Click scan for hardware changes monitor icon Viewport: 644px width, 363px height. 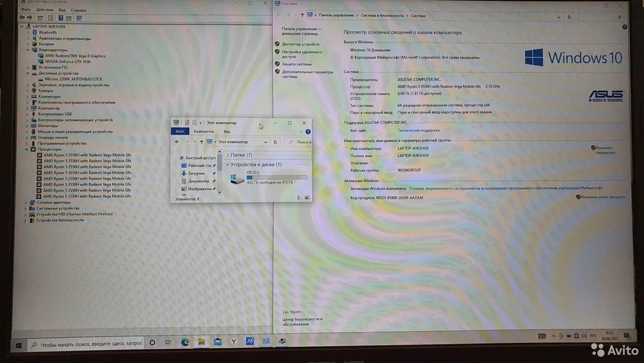79,18
